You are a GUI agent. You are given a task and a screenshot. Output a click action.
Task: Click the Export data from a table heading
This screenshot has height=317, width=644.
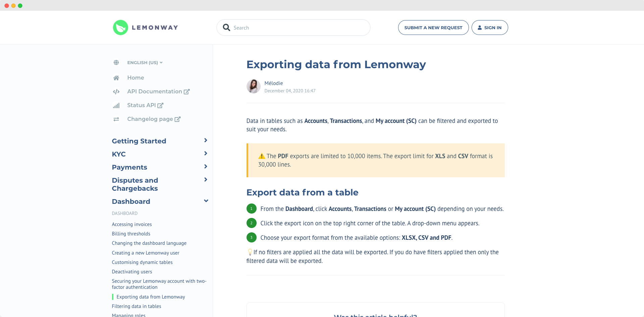(x=302, y=192)
